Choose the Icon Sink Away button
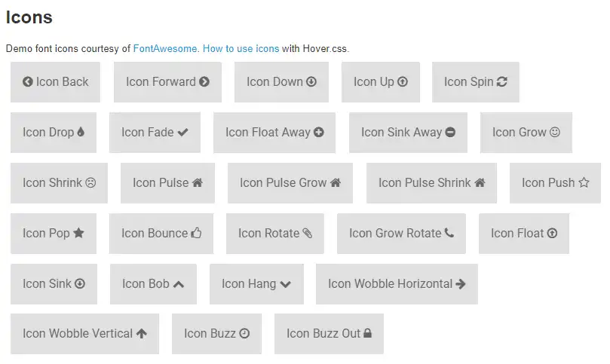The image size is (610, 364). (x=407, y=133)
